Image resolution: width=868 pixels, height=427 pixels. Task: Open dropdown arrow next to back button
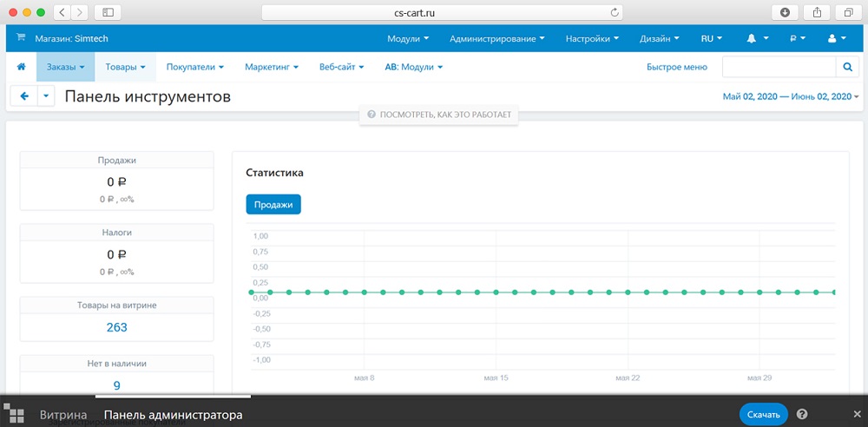tap(46, 95)
